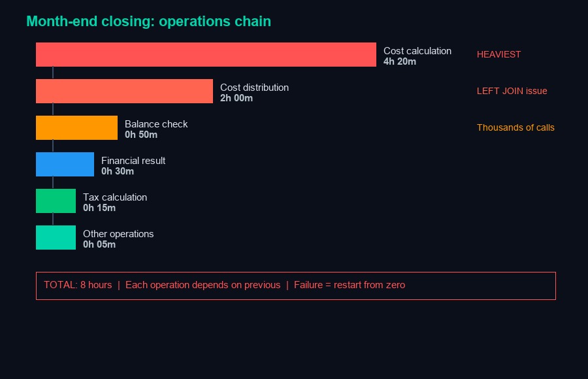Click the red Cost calculation bar
Viewport: 588px width, 379px height.
(206, 54)
